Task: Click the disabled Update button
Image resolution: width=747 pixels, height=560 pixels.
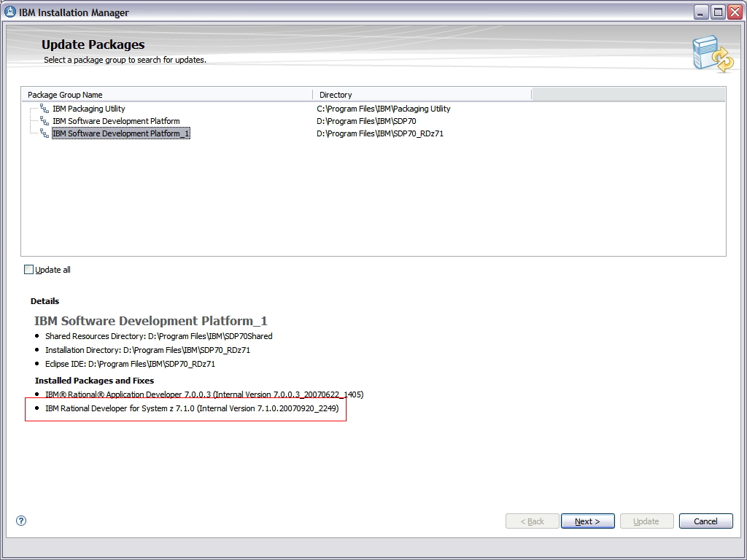Action: pos(646,521)
